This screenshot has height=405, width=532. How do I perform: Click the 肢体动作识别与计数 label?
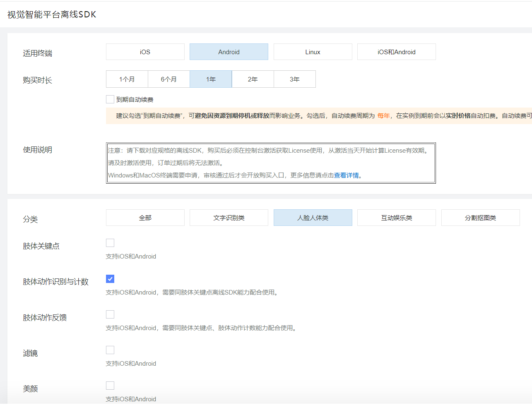56,282
